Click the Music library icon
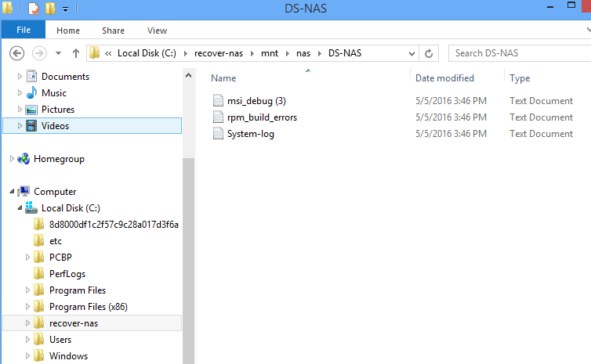 [31, 92]
